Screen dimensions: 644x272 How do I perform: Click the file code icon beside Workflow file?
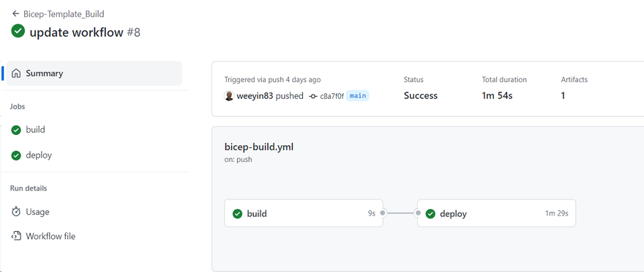pos(16,236)
